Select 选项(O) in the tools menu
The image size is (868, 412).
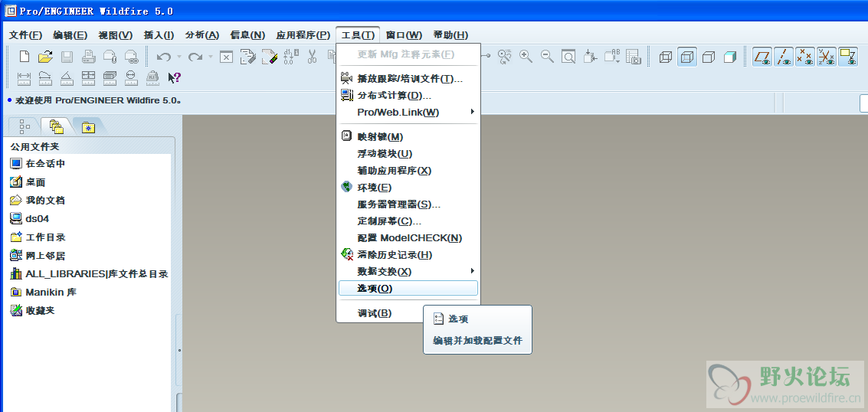[408, 288]
